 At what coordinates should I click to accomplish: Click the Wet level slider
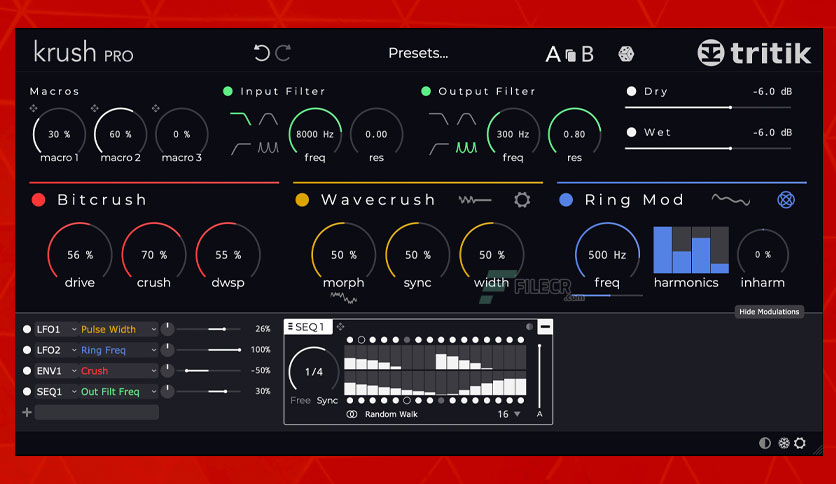click(708, 149)
